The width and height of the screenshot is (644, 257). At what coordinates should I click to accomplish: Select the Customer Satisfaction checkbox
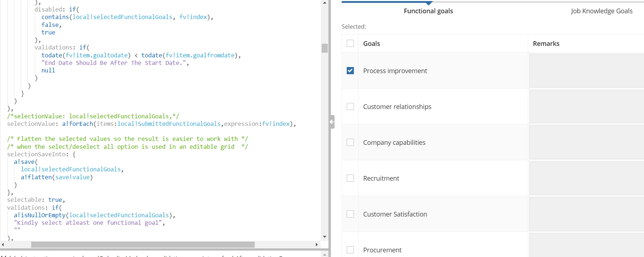(x=350, y=214)
